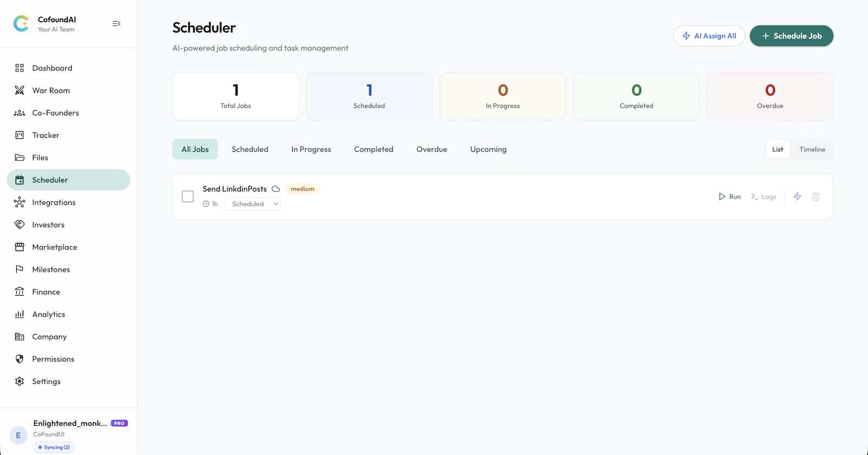Image resolution: width=868 pixels, height=455 pixels.
Task: Click the Overdue stat card
Action: tap(770, 97)
